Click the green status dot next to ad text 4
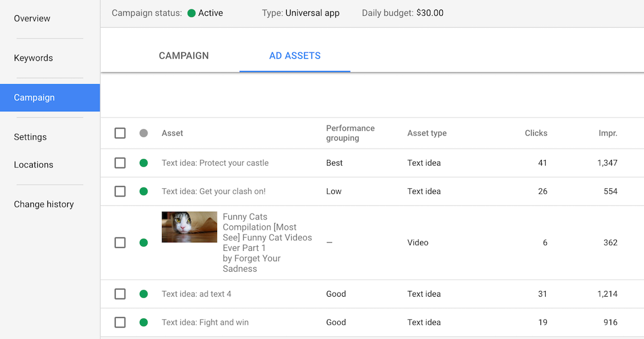644x339 pixels. pos(144,294)
